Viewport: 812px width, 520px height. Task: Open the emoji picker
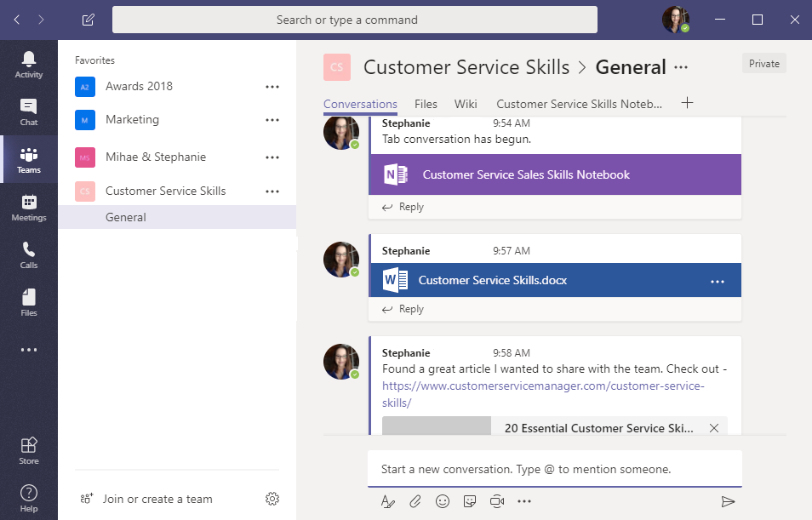pos(443,501)
